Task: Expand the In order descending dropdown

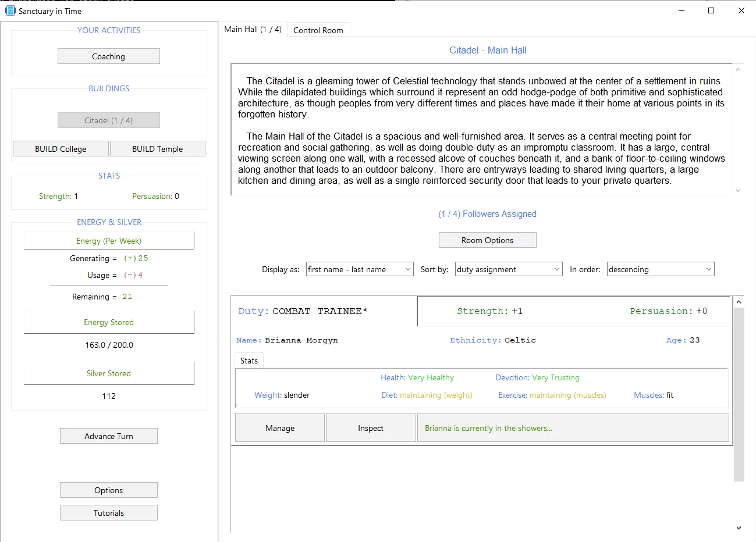Action: tap(660, 269)
